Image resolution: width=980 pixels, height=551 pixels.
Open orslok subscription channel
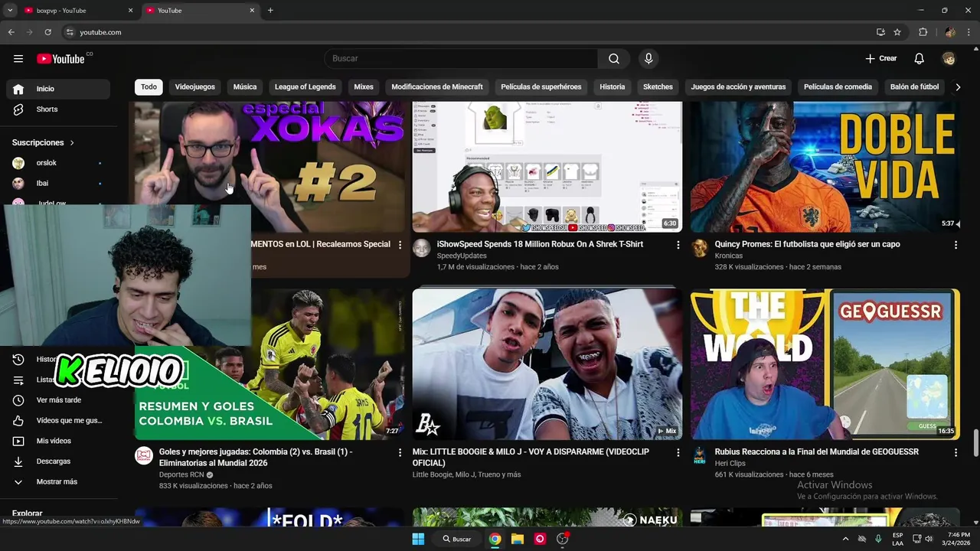coord(58,163)
